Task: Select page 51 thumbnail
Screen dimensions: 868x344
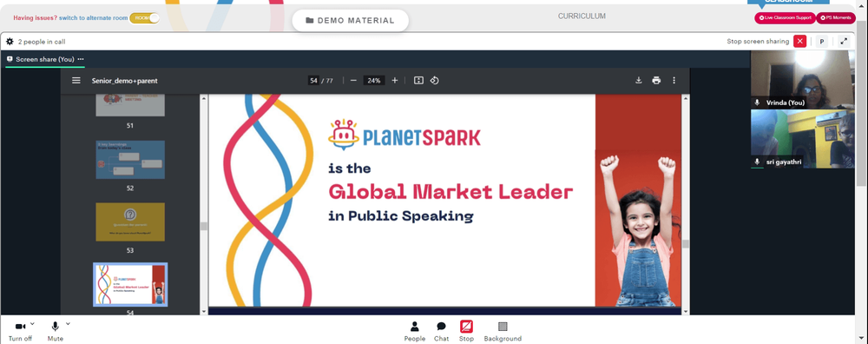Action: pos(130,105)
